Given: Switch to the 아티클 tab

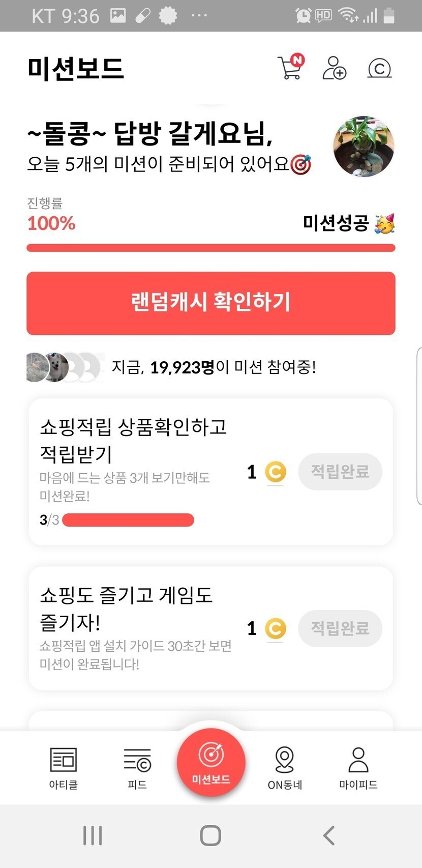Looking at the screenshot, I should click(x=64, y=768).
